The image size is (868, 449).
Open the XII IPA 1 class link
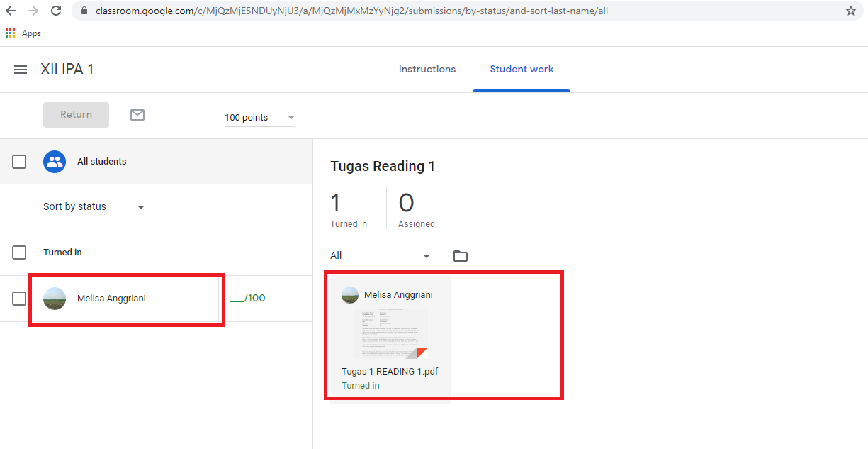point(67,70)
